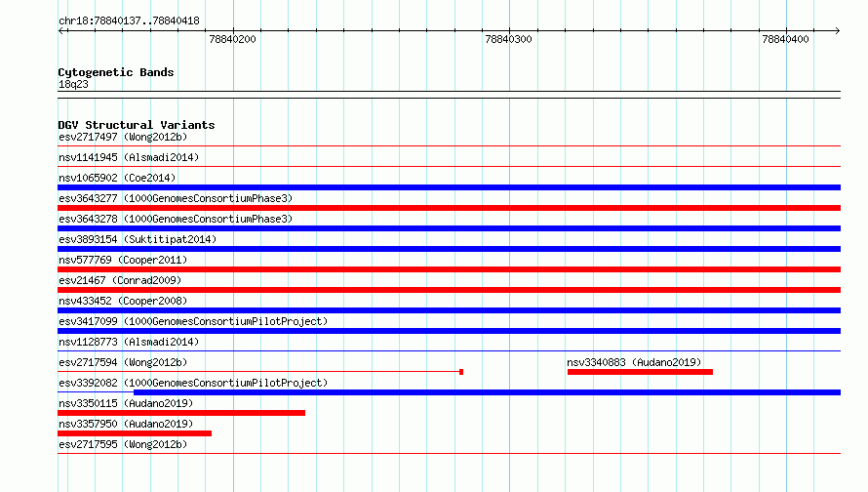Open variant nsv1065902 (Coe2014) label

pyautogui.click(x=117, y=178)
